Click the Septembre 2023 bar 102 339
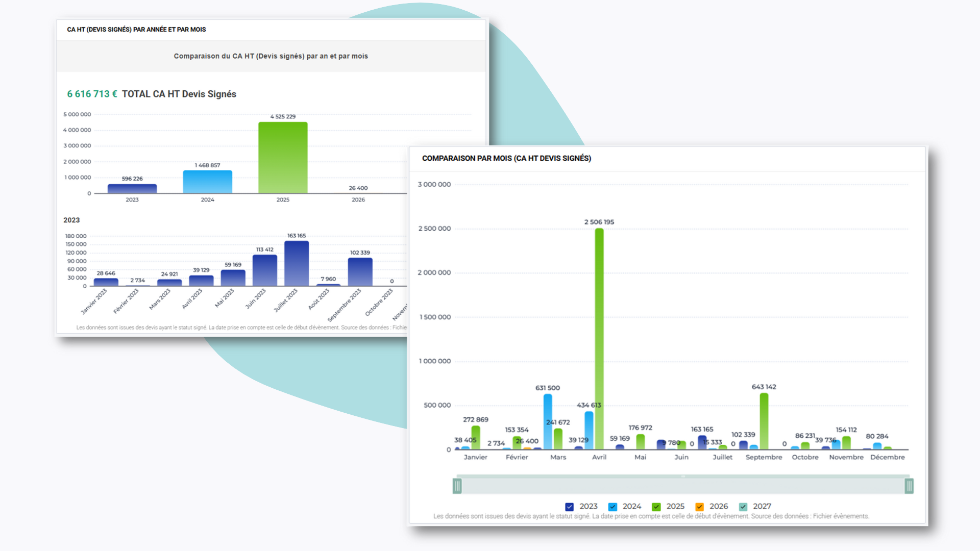The image size is (980, 551). [x=360, y=272]
